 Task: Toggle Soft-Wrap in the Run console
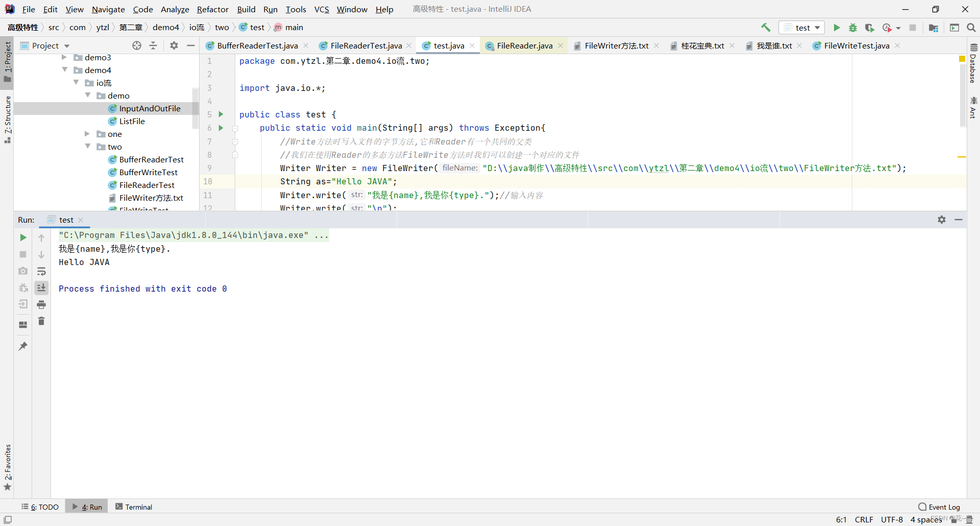pyautogui.click(x=41, y=271)
